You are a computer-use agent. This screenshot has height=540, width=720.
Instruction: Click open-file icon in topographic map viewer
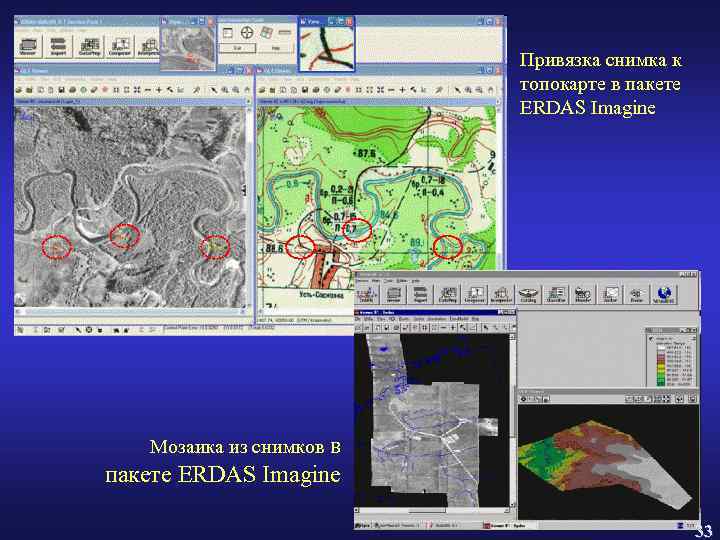[263, 90]
